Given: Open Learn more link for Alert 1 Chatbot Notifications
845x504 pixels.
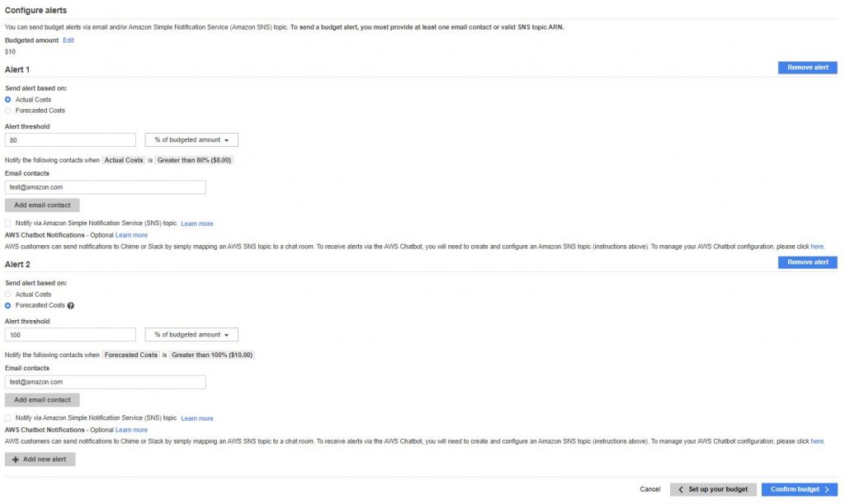Looking at the screenshot, I should pyautogui.click(x=131, y=235).
